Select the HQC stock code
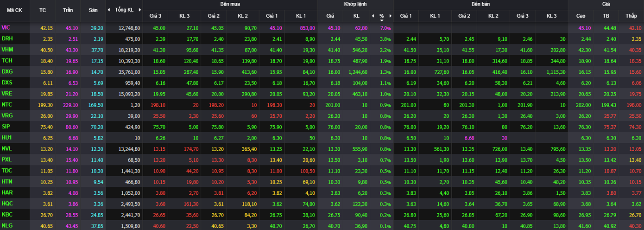This screenshot has width=644, height=230. pos(7,204)
